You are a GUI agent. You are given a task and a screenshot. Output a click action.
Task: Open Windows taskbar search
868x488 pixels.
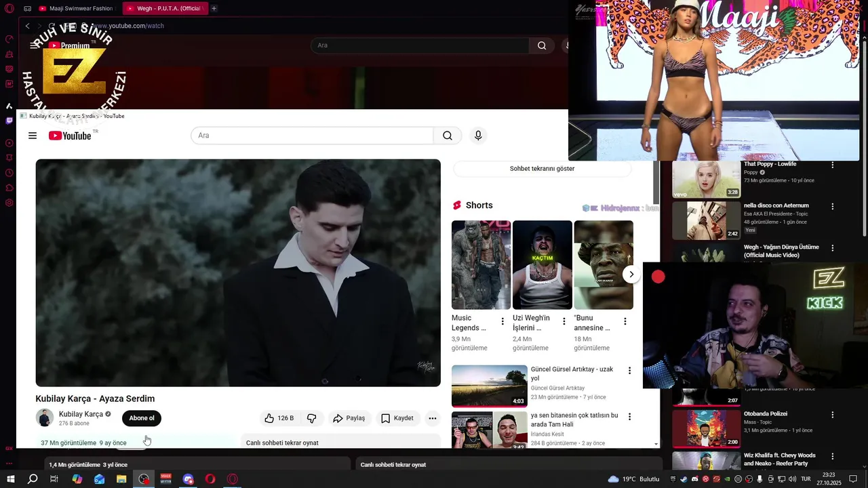(33, 479)
